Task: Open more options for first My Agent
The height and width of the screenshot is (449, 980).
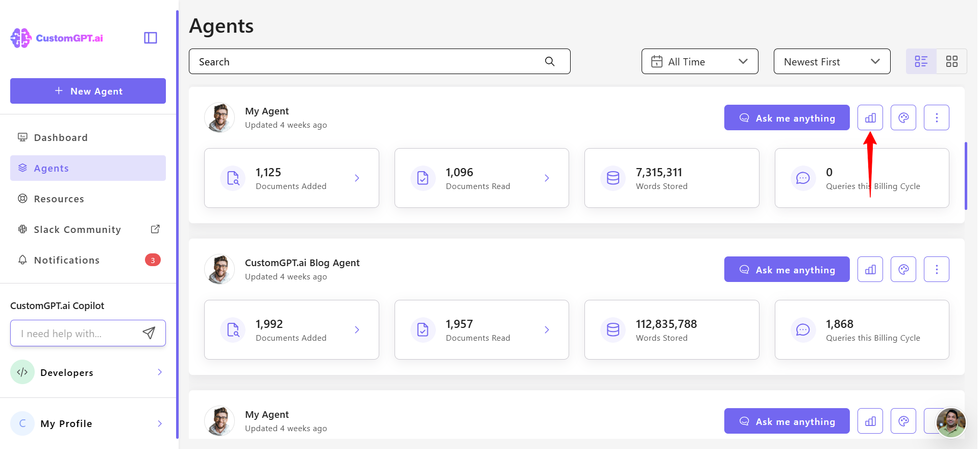Action: (937, 117)
